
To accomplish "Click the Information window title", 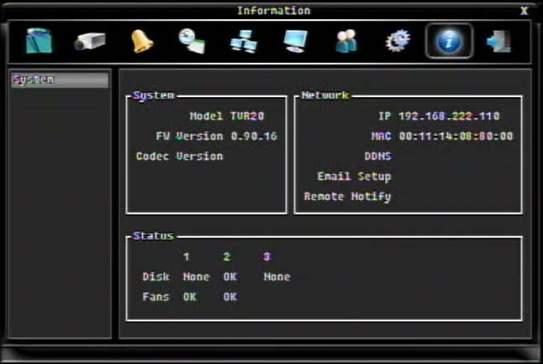I will click(274, 11).
